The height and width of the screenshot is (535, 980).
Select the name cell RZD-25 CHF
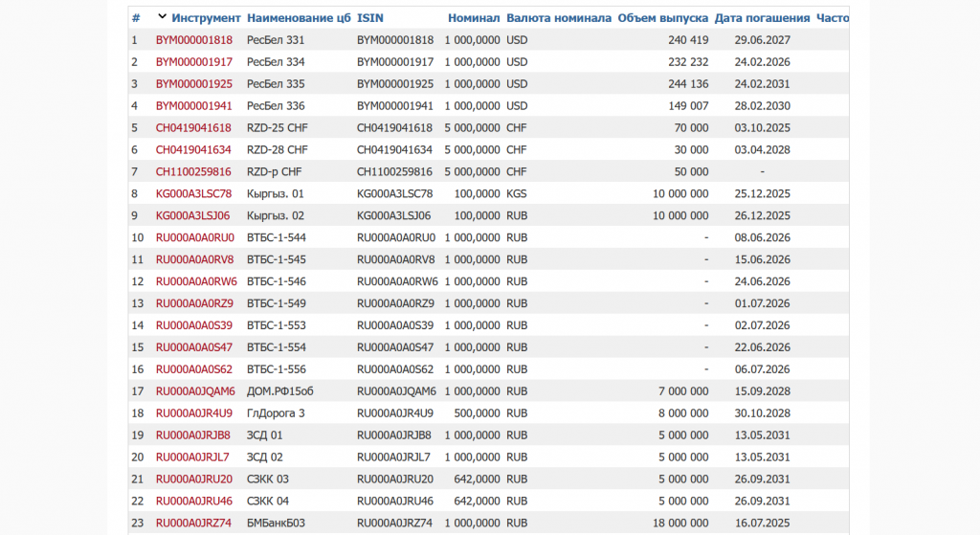coord(278,127)
